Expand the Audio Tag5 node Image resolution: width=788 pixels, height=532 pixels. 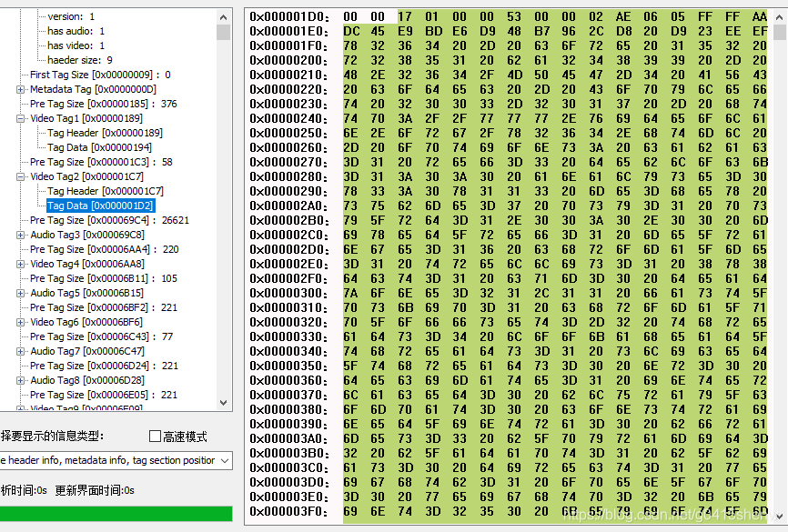coord(20,294)
